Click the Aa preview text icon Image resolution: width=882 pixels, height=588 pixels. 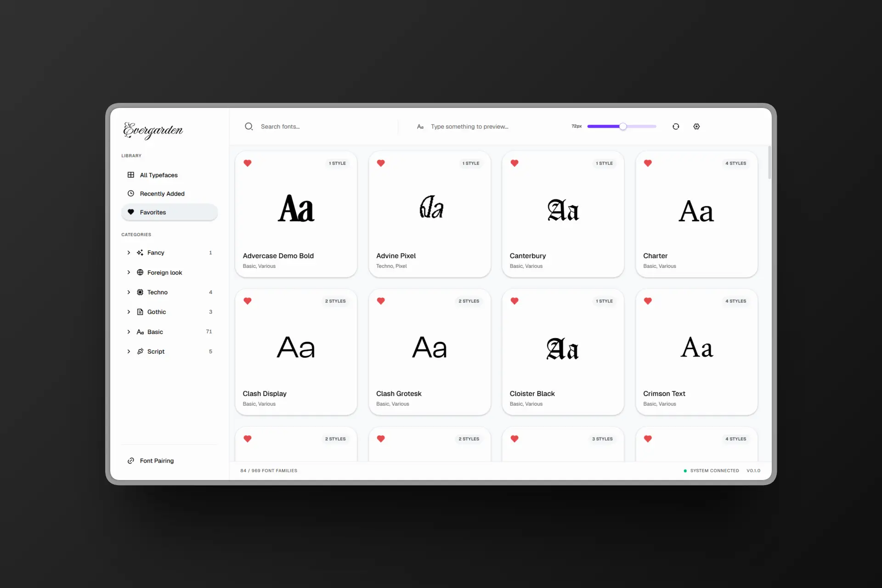[420, 127]
